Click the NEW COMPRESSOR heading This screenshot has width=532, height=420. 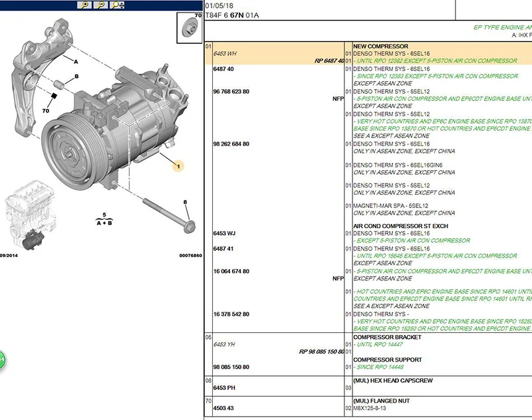[380, 47]
